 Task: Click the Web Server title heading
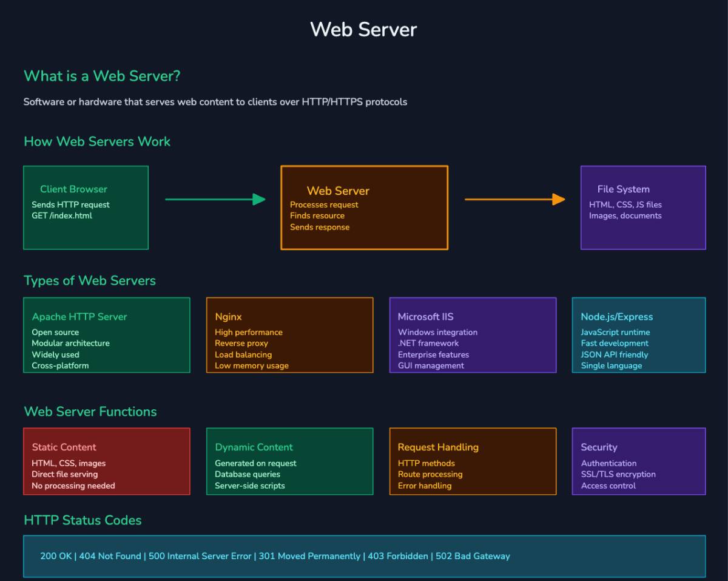coord(363,29)
